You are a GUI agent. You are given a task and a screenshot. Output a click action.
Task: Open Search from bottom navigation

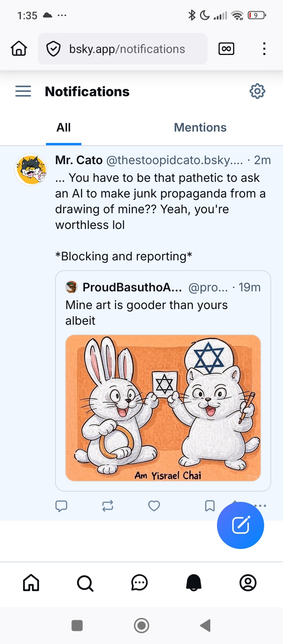pyautogui.click(x=85, y=583)
